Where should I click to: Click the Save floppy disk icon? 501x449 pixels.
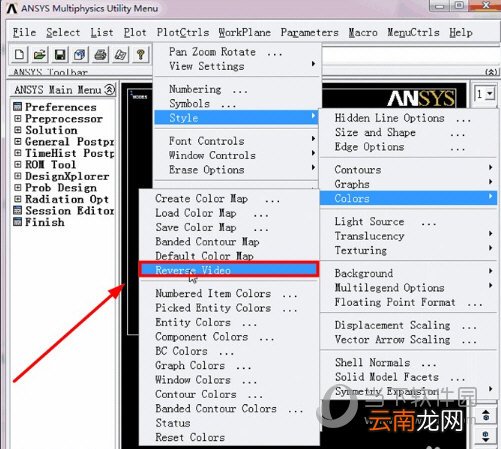[x=60, y=54]
